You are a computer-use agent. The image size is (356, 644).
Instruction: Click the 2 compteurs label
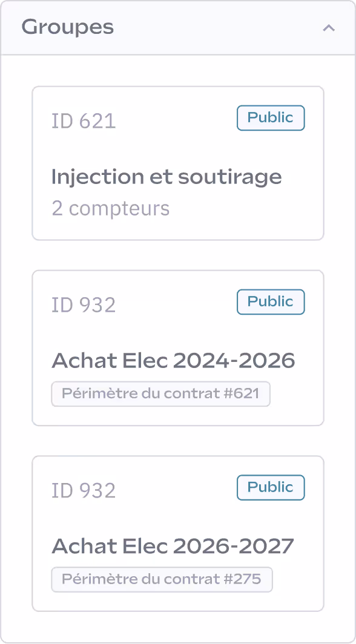tap(111, 208)
